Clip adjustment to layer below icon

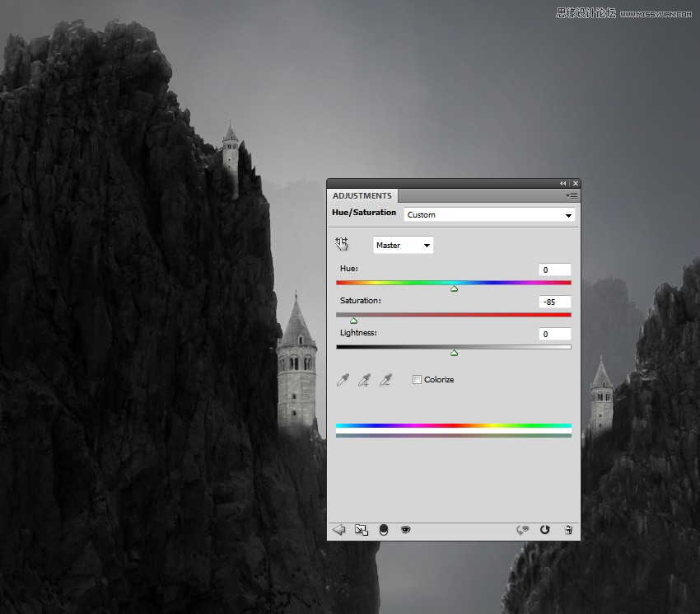(x=384, y=530)
